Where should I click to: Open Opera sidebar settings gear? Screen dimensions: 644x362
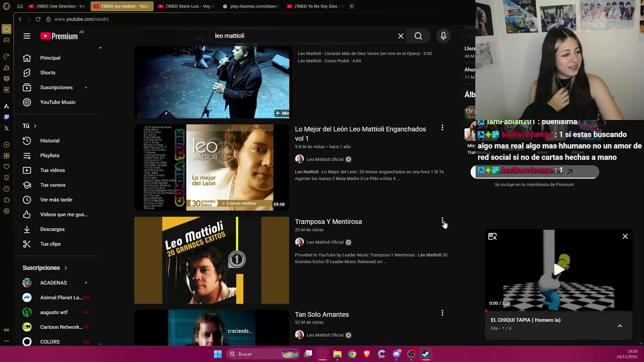[x=7, y=211]
